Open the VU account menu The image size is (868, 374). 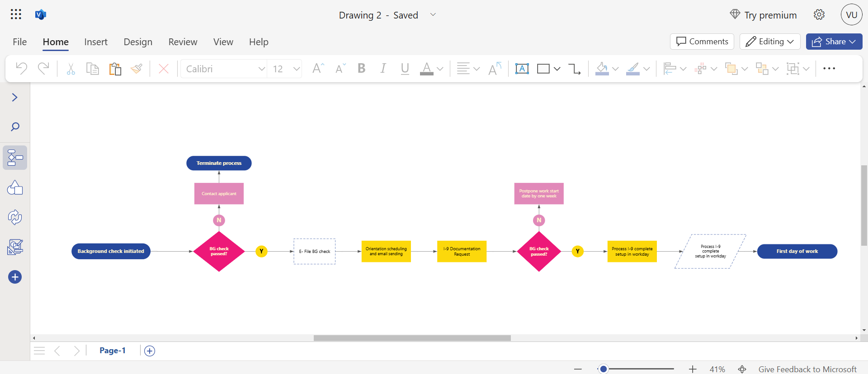pyautogui.click(x=852, y=14)
